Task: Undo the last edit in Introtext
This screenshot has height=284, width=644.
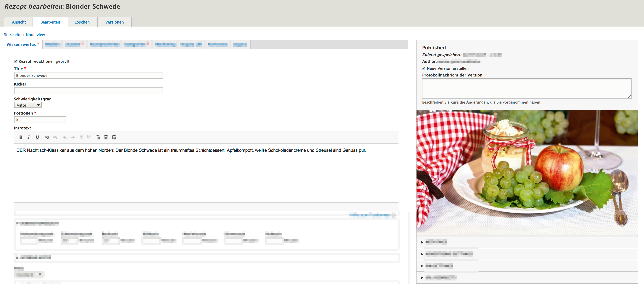Action: (65, 137)
